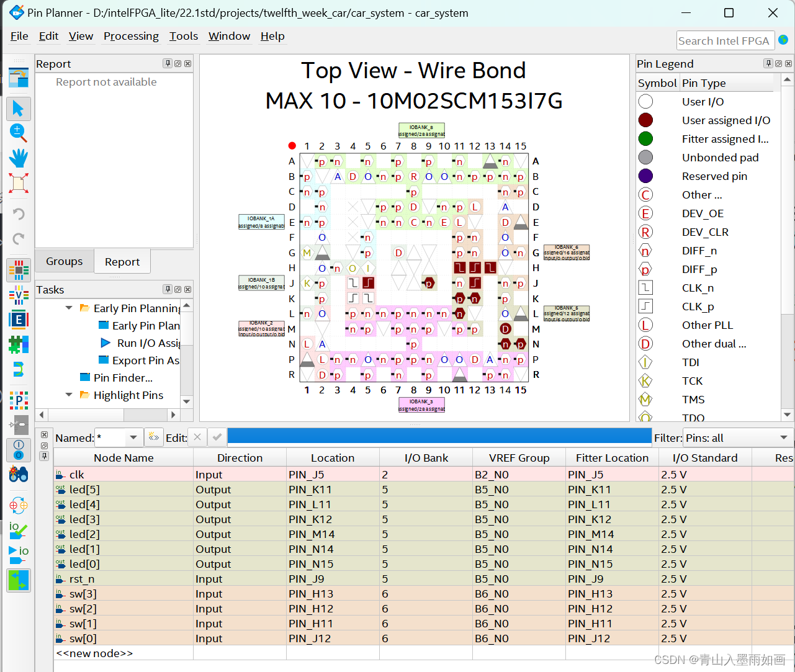Show edges with the E icon
Screen dimensions: 795x672
point(19,320)
